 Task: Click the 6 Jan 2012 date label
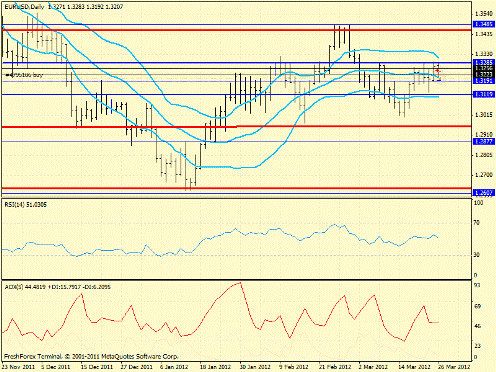[x=175, y=367]
